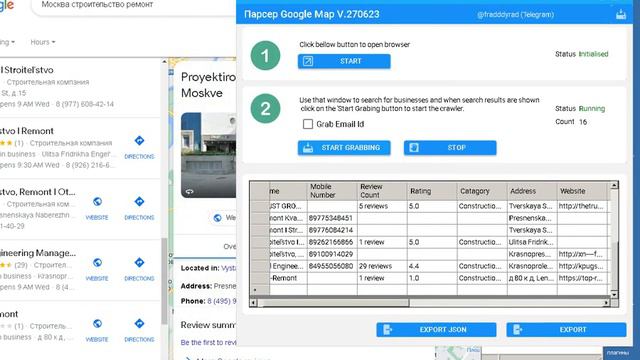Click the table's horizontal scrollbar thumb
The height and width of the screenshot is (360, 640).
point(333,303)
